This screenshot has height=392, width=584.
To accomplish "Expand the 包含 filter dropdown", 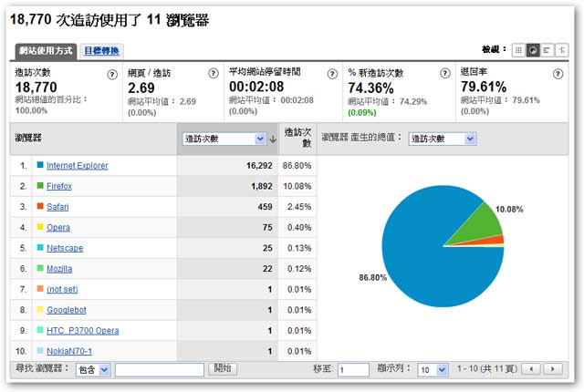I will click(x=93, y=370).
